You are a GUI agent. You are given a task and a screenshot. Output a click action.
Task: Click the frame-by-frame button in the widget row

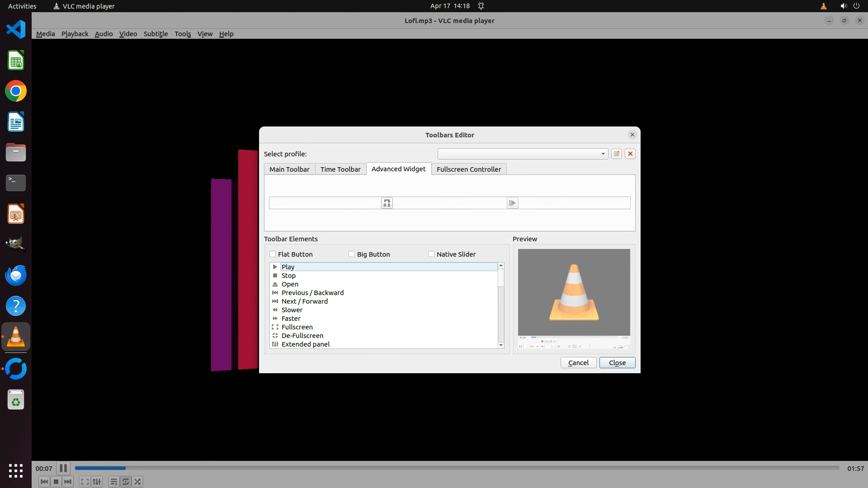pos(512,203)
